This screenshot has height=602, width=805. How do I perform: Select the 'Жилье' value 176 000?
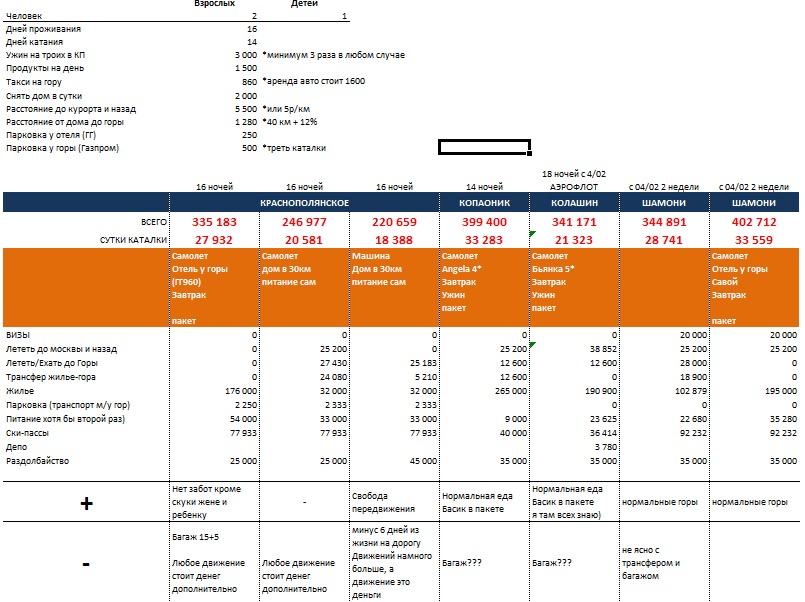(241, 391)
